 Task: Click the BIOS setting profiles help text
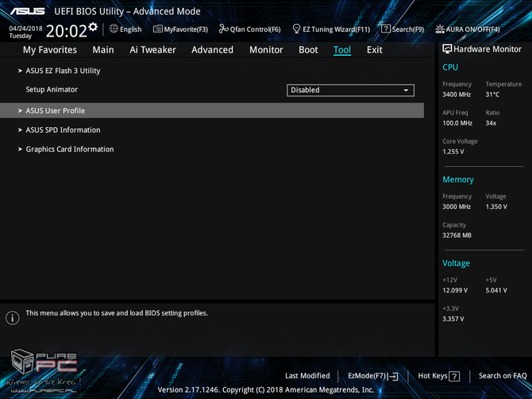coord(117,313)
